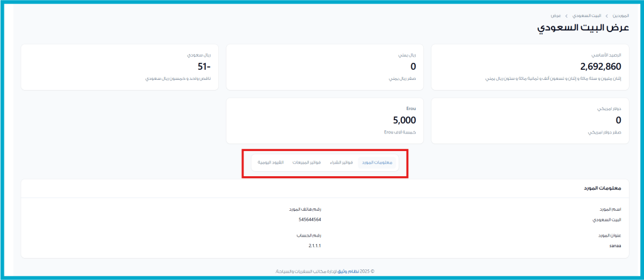
Task: Switch to the فواتير الشراء tab
Action: click(x=341, y=163)
